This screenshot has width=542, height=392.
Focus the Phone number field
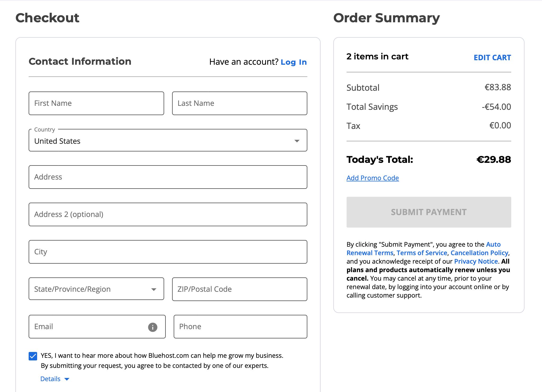pos(240,326)
